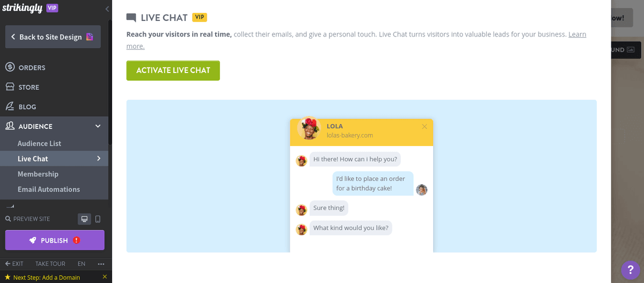Collapse the Audience menu chevron
644x283 pixels.
click(x=98, y=126)
